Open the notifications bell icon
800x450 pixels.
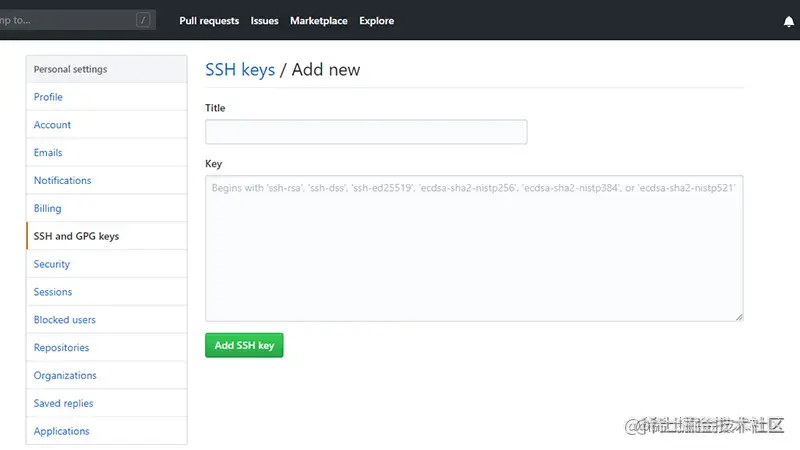789,21
